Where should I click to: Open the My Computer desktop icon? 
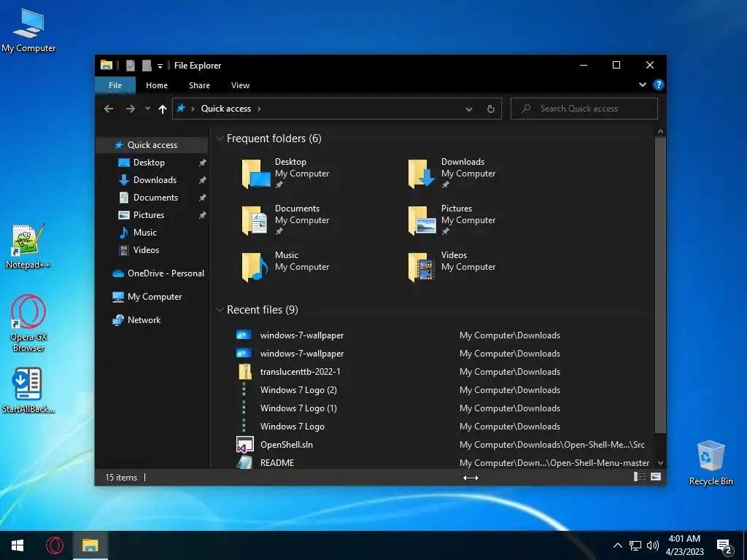click(x=28, y=31)
